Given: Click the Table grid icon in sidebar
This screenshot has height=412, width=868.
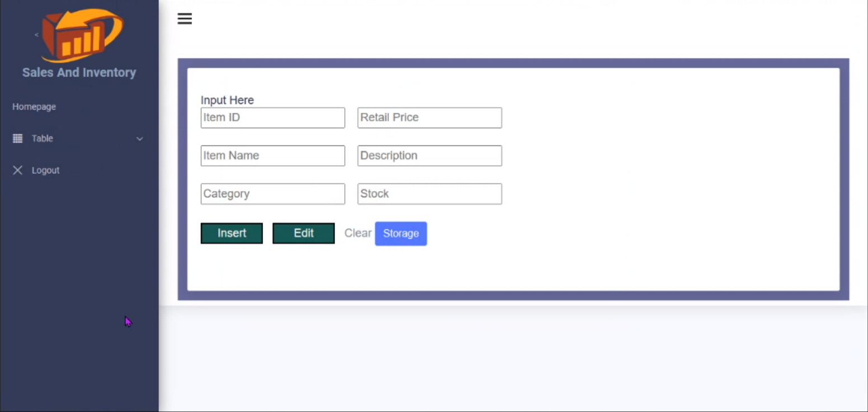Looking at the screenshot, I should [x=18, y=139].
